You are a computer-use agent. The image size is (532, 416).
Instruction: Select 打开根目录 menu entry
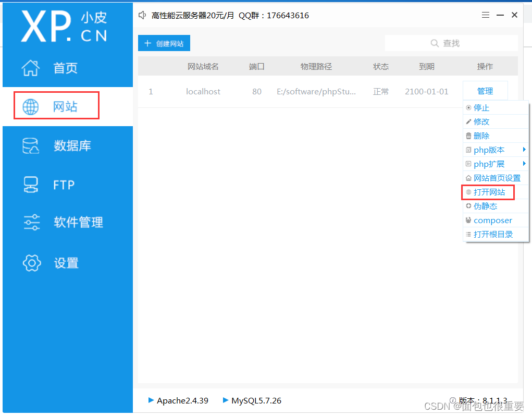click(493, 235)
